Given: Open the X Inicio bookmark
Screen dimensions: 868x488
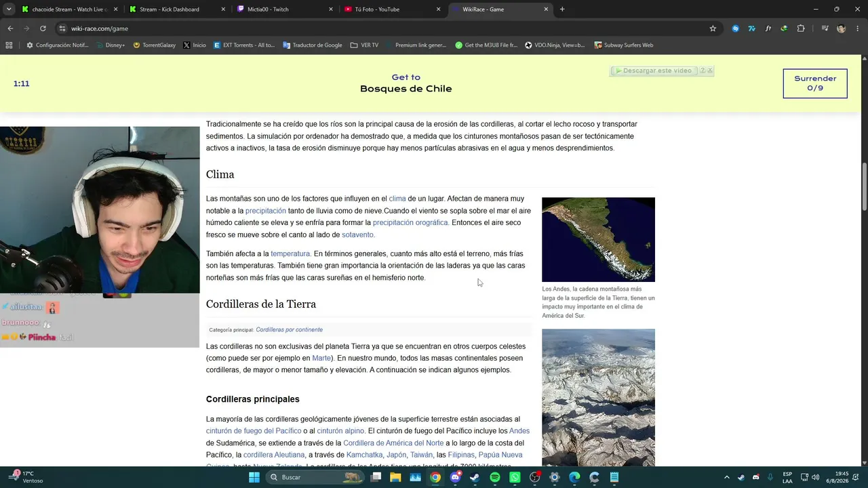Looking at the screenshot, I should coord(195,45).
